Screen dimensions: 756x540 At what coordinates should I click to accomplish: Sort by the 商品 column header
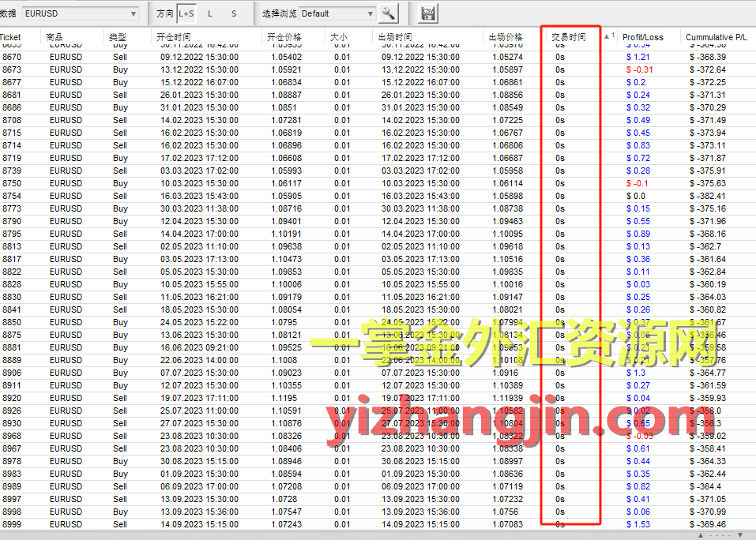tap(55, 37)
